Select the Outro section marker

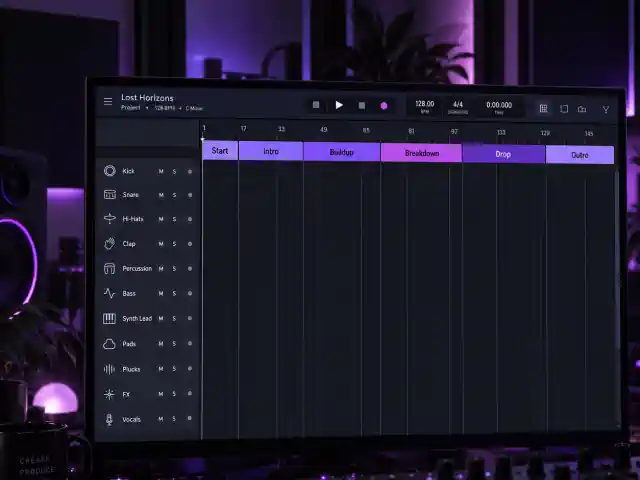pos(580,155)
